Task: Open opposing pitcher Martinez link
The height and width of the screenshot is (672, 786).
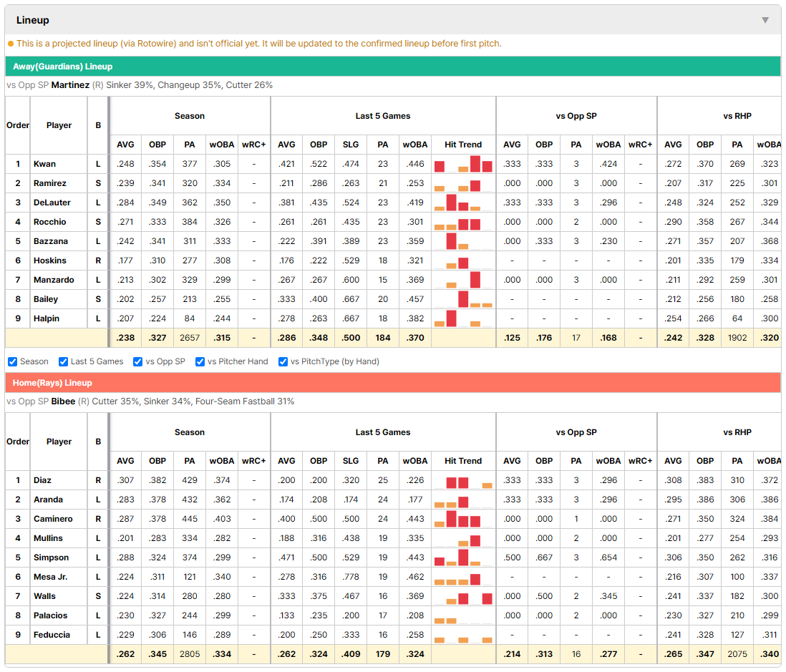Action: point(70,85)
